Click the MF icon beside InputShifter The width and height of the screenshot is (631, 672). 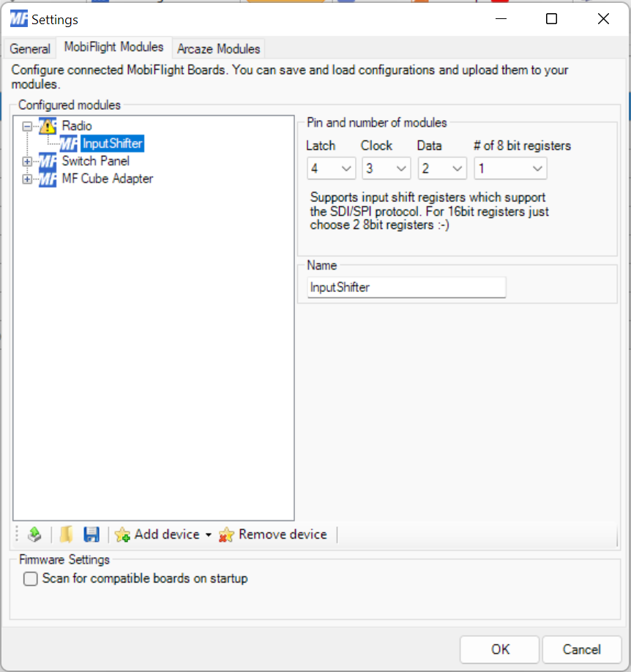[x=69, y=143]
